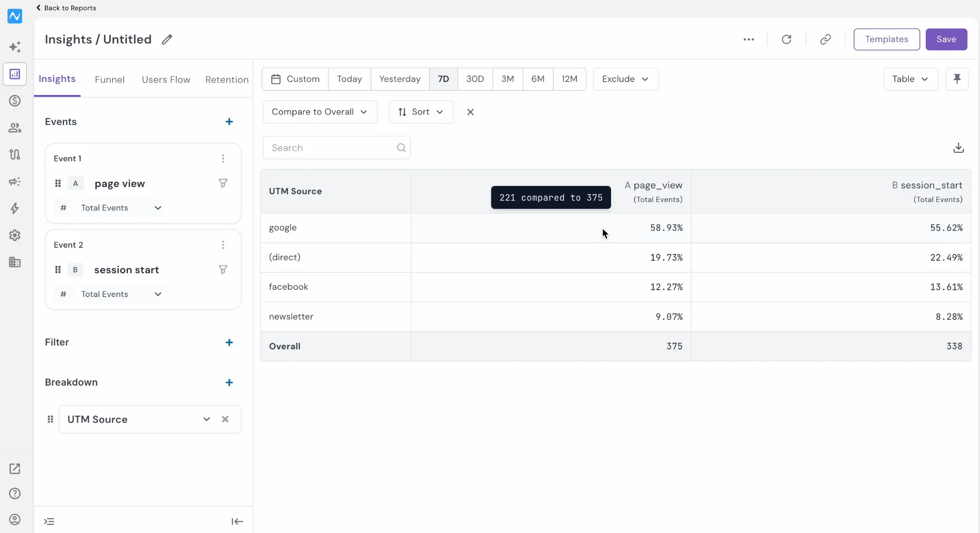
Task: Copy the report link with the chain icon
Action: coord(825,39)
